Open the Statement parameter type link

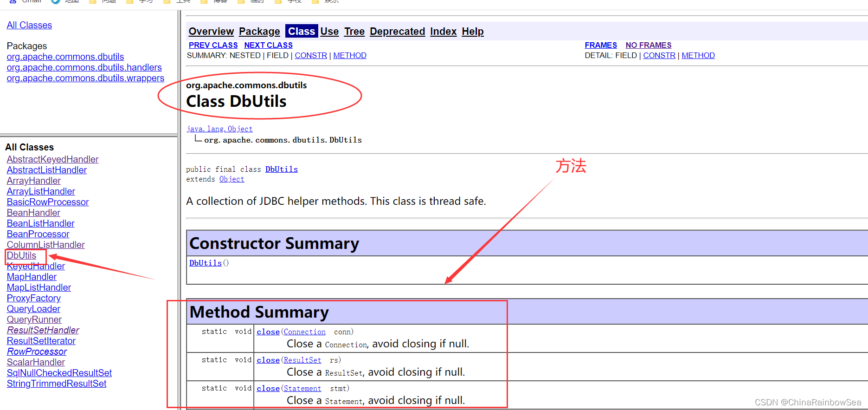pyautogui.click(x=302, y=388)
